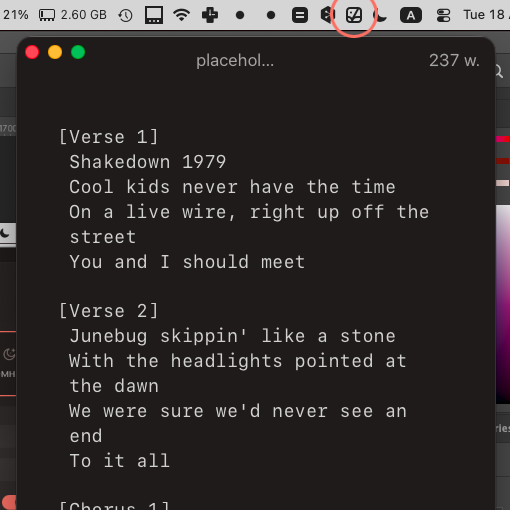510x510 pixels.
Task: Select the dark red swatch behind the window
Action: point(503,161)
